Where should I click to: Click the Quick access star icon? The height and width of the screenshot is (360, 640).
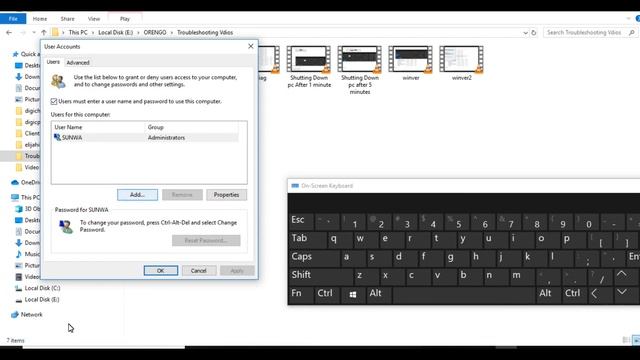click(16, 54)
